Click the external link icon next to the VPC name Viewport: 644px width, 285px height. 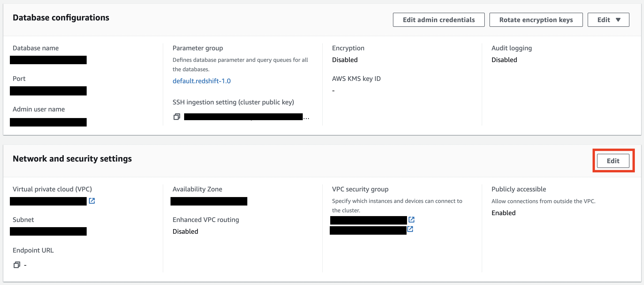point(92,201)
